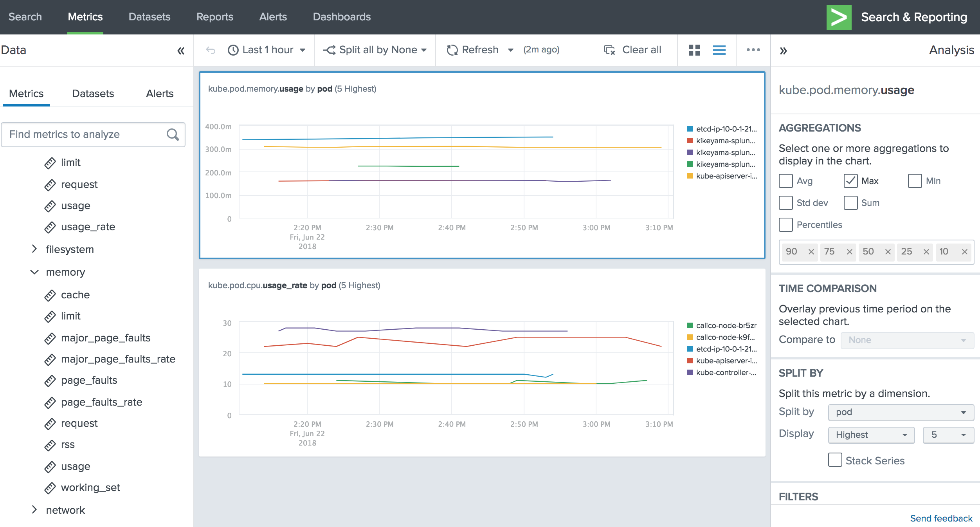This screenshot has height=527, width=980.
Task: Collapse the Data sidebar
Action: [180, 50]
